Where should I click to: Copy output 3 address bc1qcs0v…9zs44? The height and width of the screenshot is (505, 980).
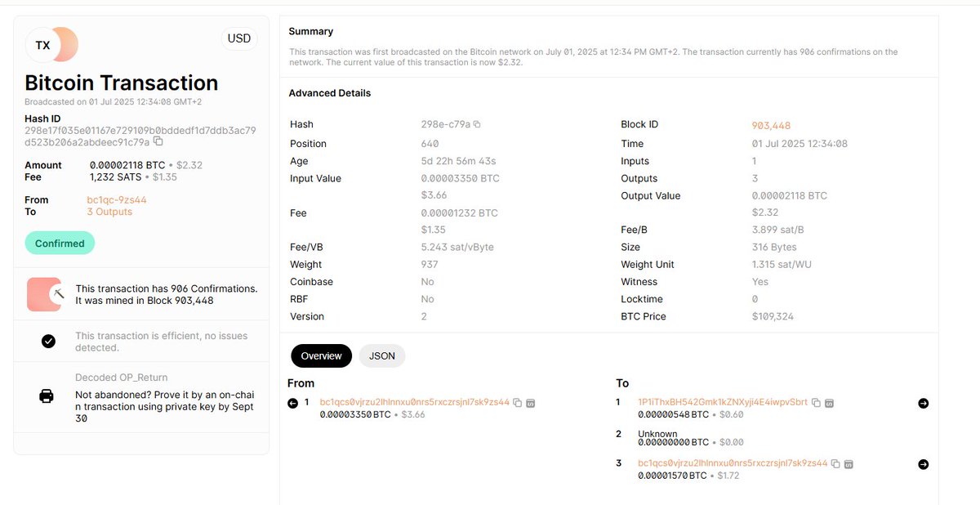835,463
